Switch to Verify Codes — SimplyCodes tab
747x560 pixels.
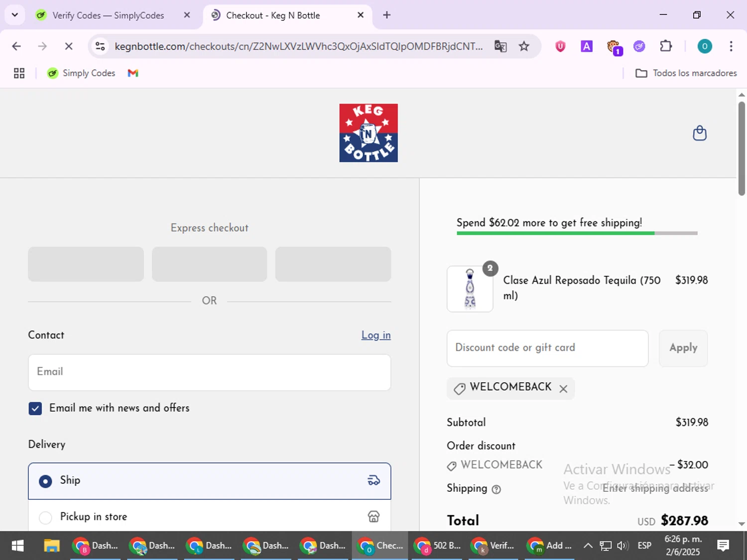click(108, 15)
